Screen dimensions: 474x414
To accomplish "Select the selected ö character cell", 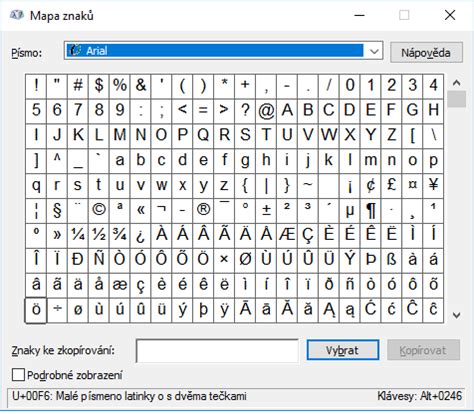I will coord(36,310).
